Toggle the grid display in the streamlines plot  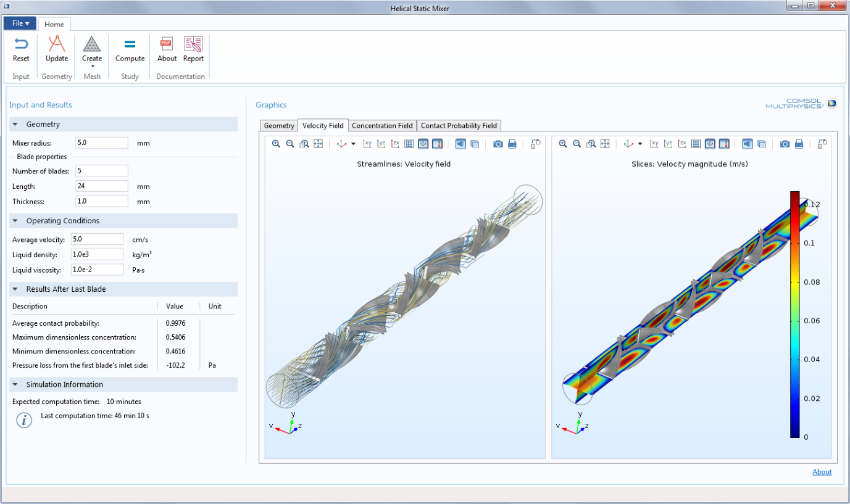pos(409,144)
